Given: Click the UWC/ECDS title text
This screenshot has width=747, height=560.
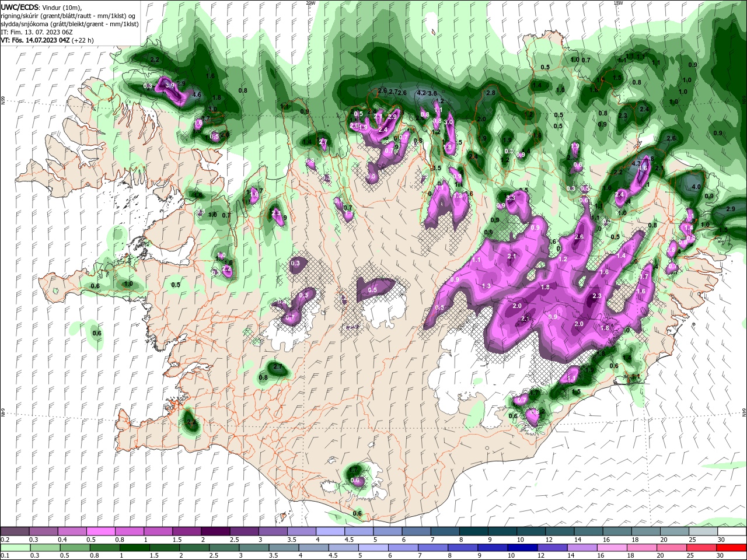Looking at the screenshot, I should pos(20,6).
